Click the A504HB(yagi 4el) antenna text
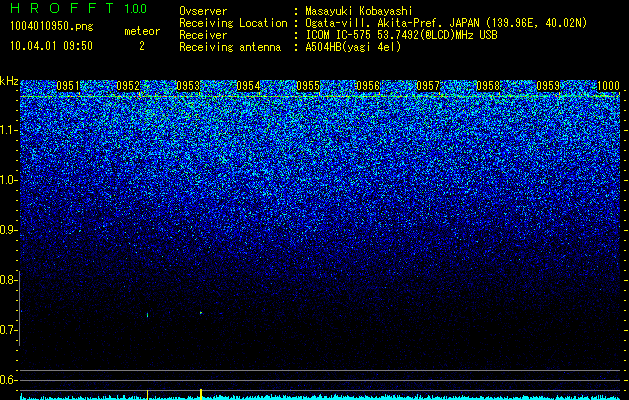 pyautogui.click(x=353, y=47)
